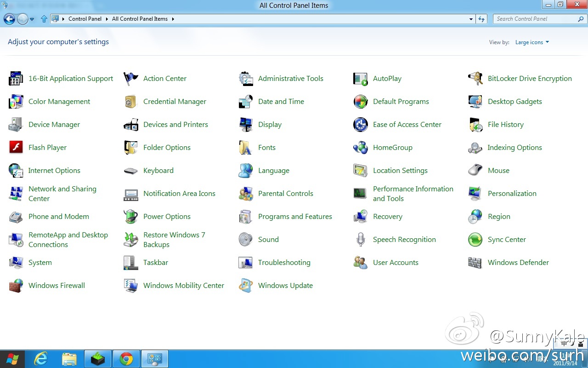Open the Power Options battery icon
The height and width of the screenshot is (368, 588).
click(131, 217)
